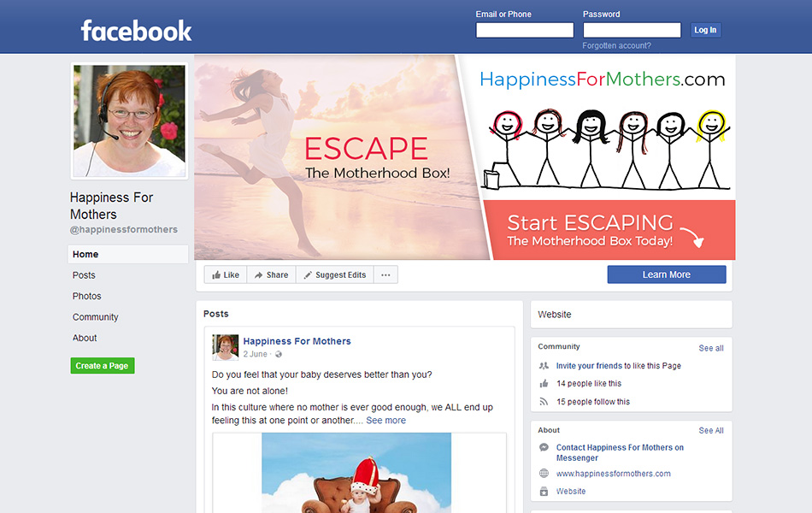The image size is (812, 513).
Task: Click the globe icon beside website address
Action: pyautogui.click(x=544, y=473)
